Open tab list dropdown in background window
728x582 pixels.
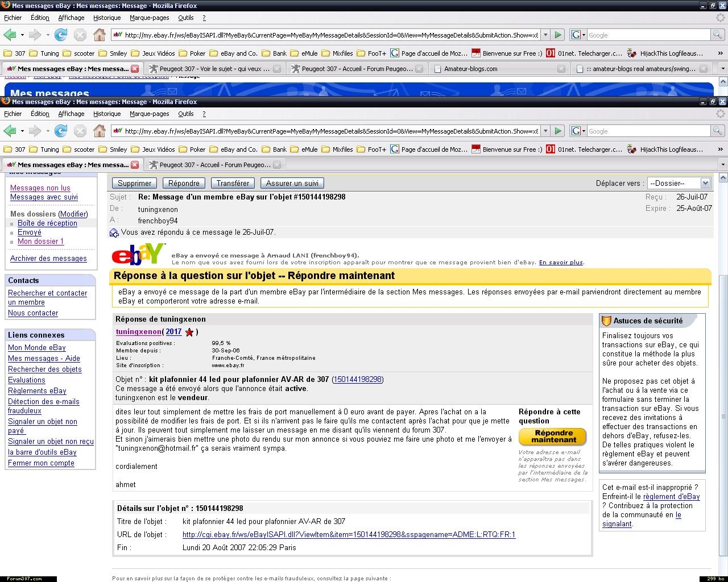tap(723, 69)
